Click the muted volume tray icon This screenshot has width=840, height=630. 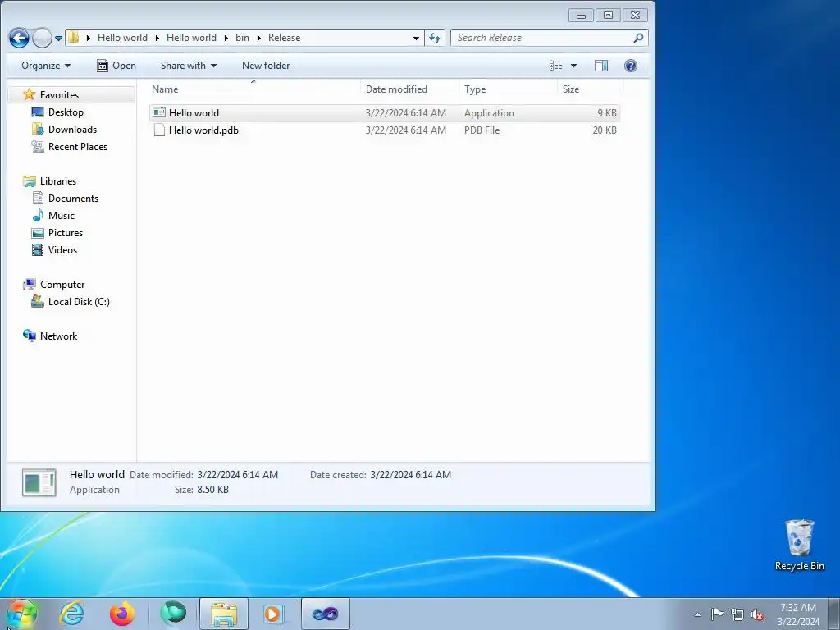(757, 614)
